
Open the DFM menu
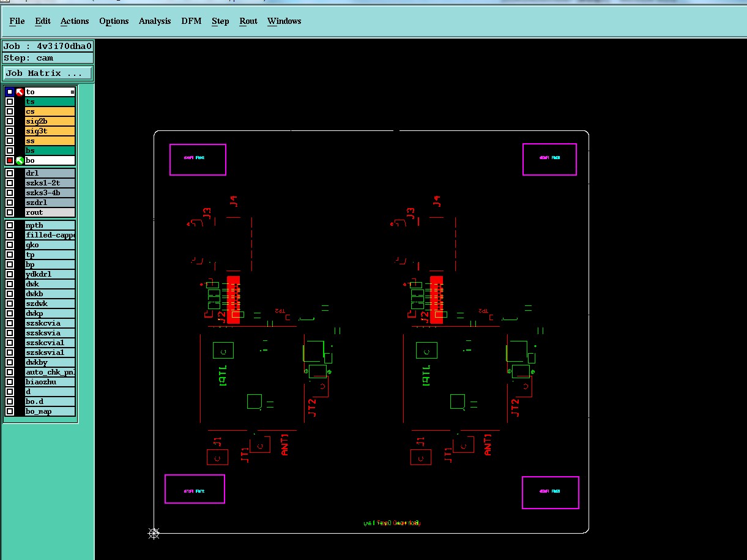click(x=191, y=21)
